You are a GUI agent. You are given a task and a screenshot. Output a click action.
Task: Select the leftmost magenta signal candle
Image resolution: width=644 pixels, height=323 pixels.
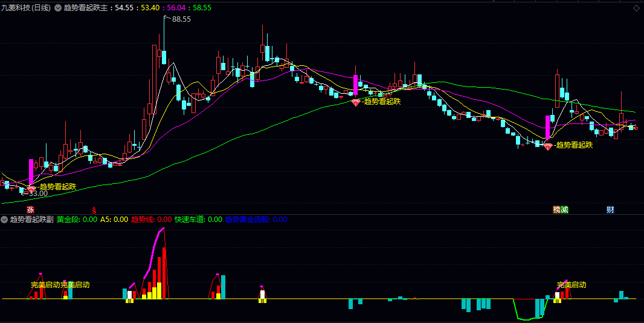[x=31, y=172]
